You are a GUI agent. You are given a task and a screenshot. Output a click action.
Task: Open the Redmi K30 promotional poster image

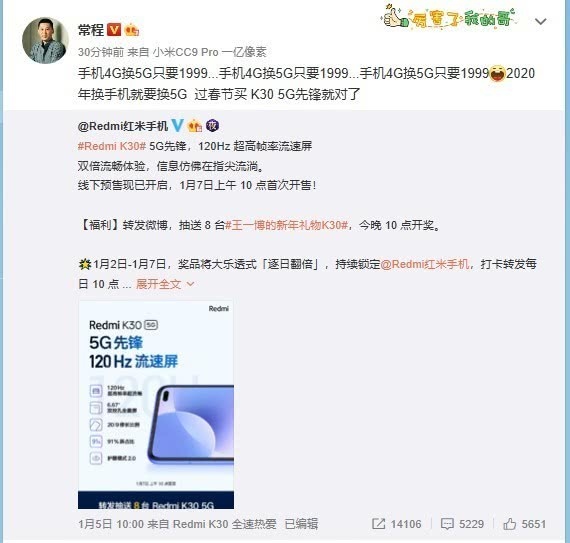tap(156, 405)
